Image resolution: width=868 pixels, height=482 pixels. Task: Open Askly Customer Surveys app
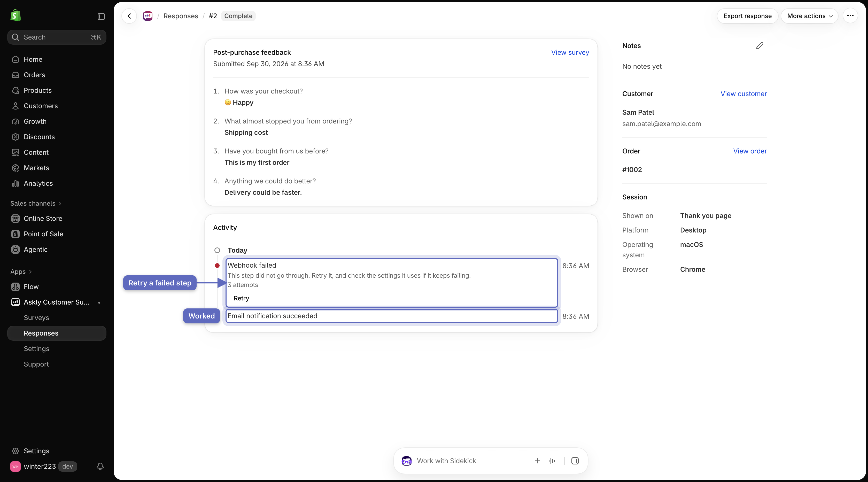click(x=57, y=302)
